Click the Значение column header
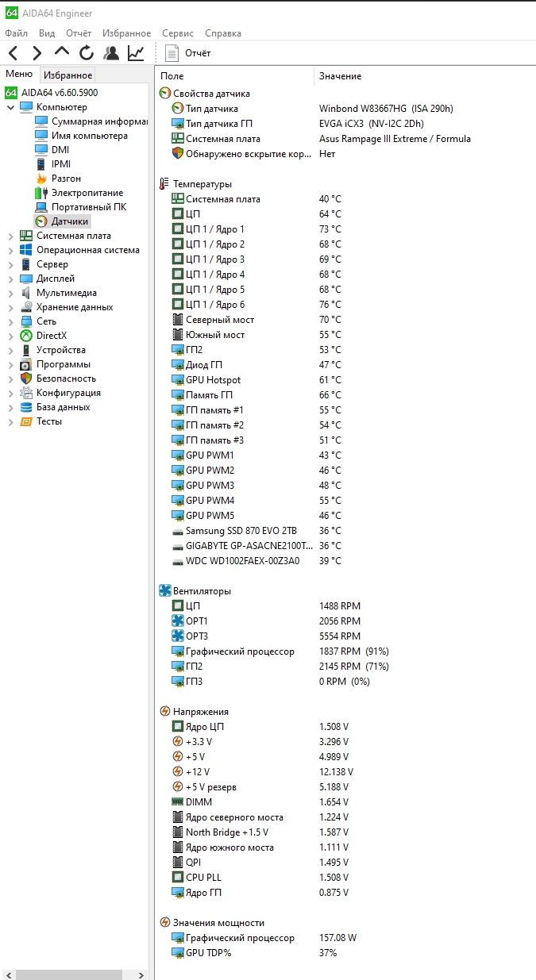The height and width of the screenshot is (980, 536). [425, 76]
